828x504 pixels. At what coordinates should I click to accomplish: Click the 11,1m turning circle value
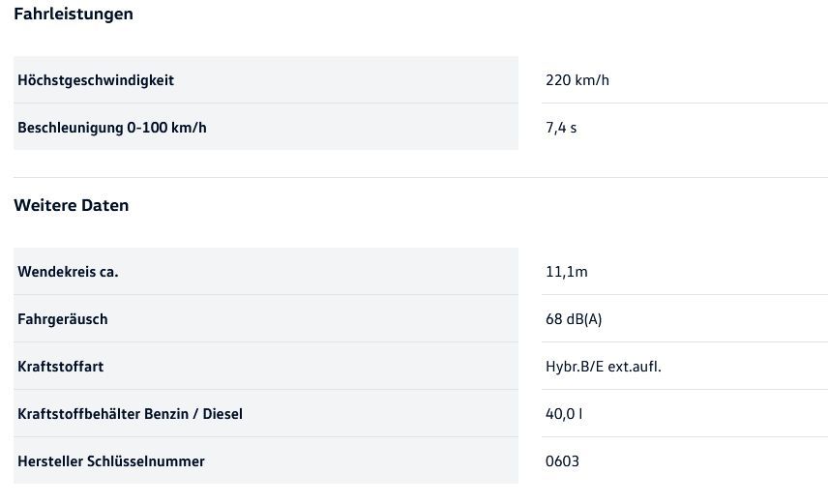[567, 272]
